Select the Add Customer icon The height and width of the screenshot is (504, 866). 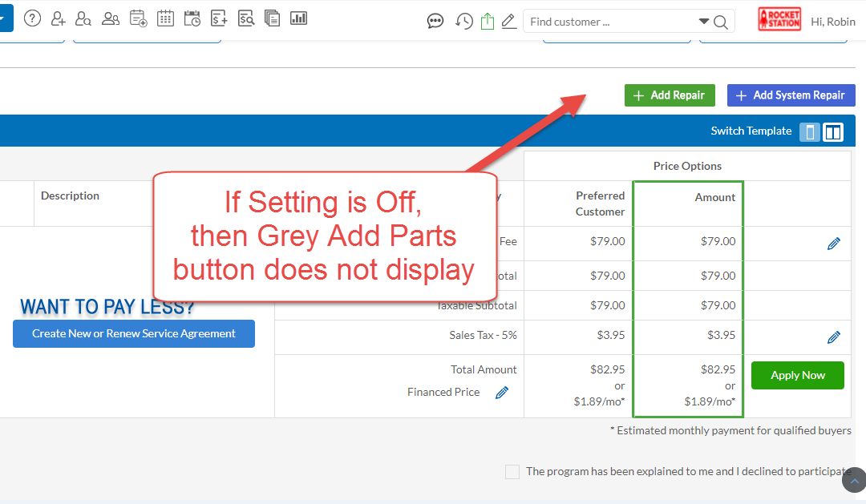pos(58,18)
